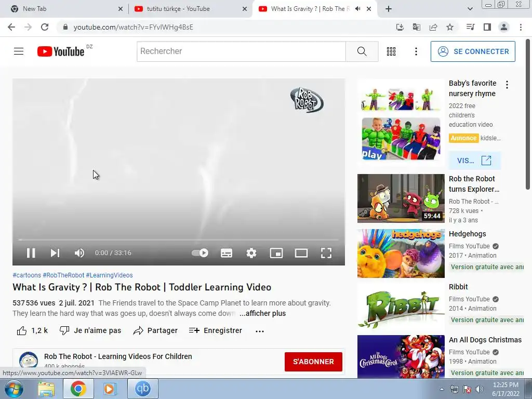Click SE CONNECTER sign-in button
Image resolution: width=532 pixels, height=399 pixels.
coord(473,51)
